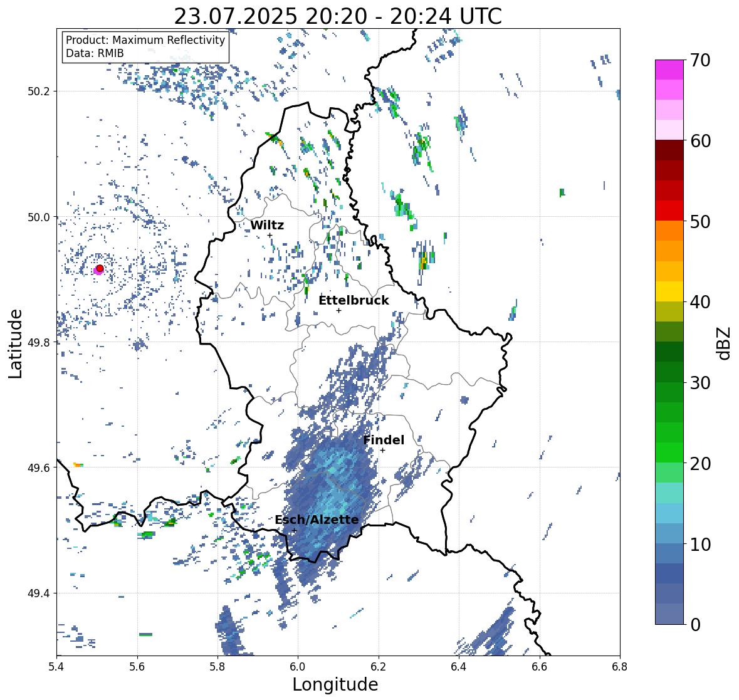
Task: Click the colorbar tick value 50
Action: pos(700,221)
